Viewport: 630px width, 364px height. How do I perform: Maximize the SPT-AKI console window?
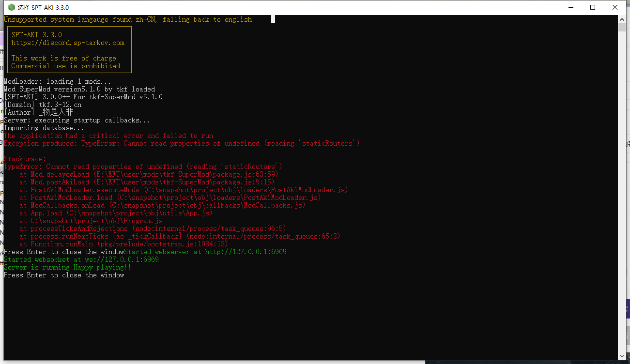(x=593, y=7)
